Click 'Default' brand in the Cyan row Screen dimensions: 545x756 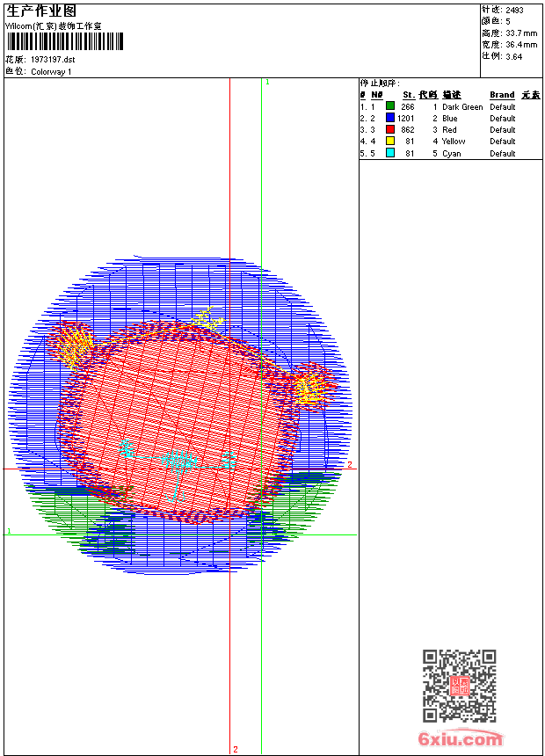503,153
